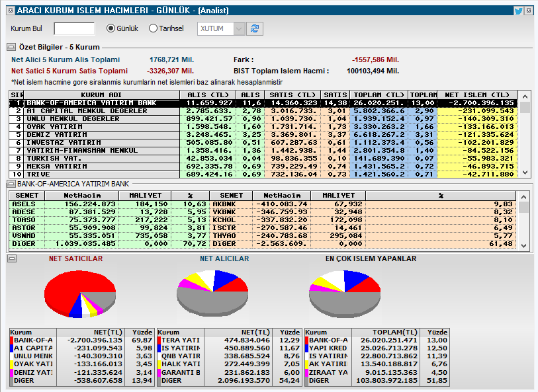Click the Net Satici 5 Kurum Satis Toplami label
538x392 pixels.
(69, 71)
